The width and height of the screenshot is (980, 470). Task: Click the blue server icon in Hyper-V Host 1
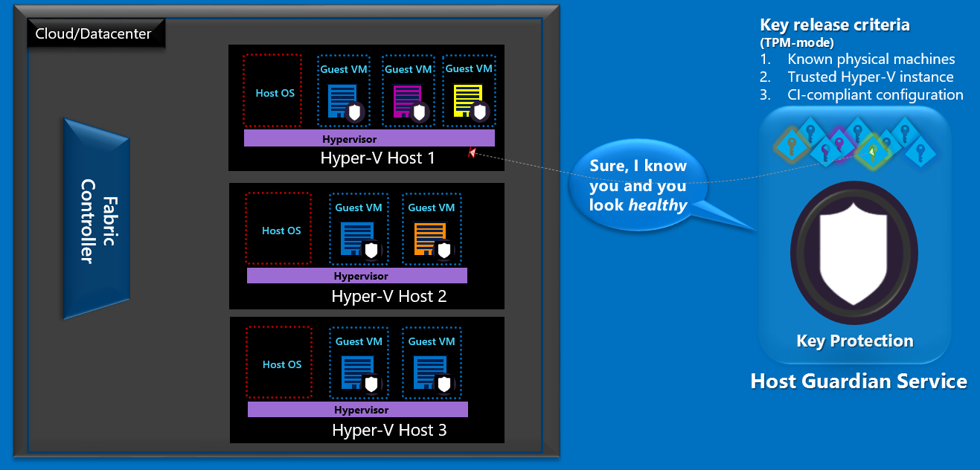coord(342,101)
